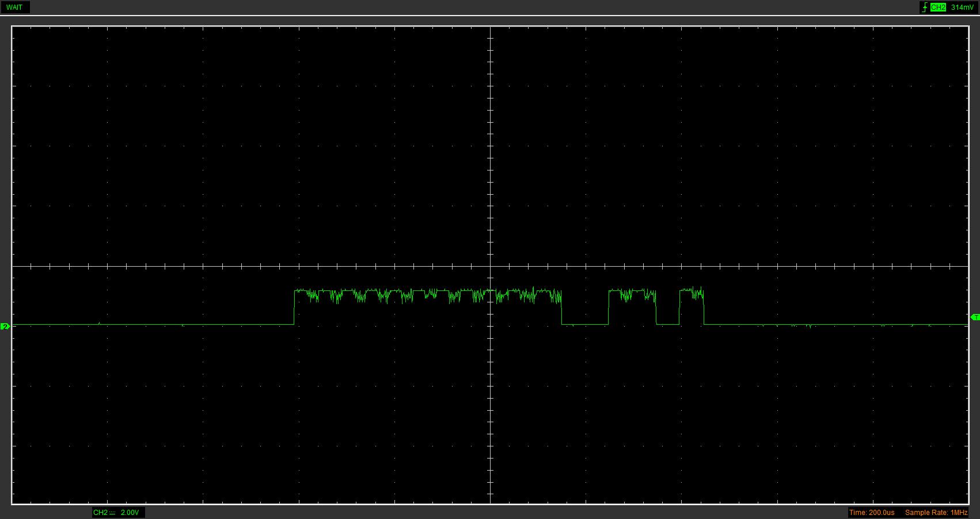Image resolution: width=980 pixels, height=519 pixels.
Task: Click the center crosshair intersection of graticule
Action: 490,266
